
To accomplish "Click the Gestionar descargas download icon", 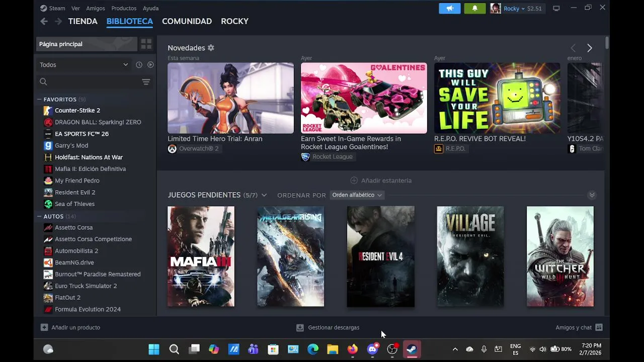I will [300, 328].
